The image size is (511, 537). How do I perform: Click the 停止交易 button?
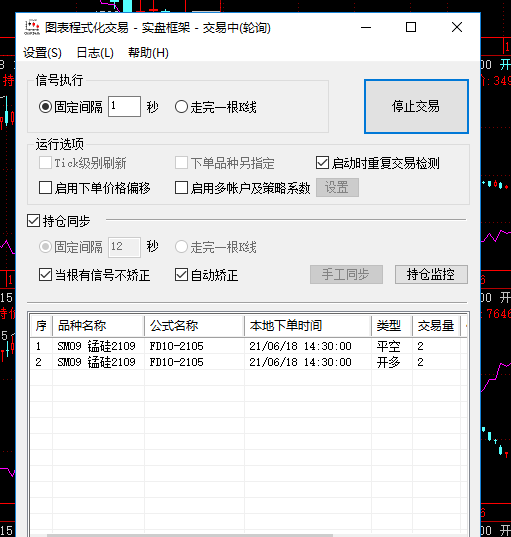[416, 107]
